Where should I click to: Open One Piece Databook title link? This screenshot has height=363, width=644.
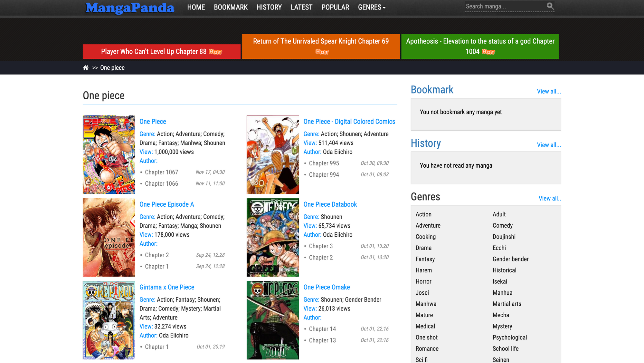[330, 204]
